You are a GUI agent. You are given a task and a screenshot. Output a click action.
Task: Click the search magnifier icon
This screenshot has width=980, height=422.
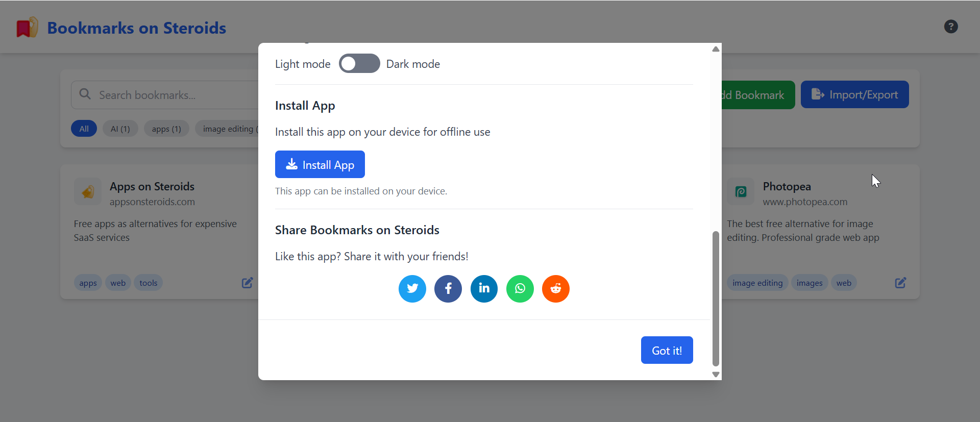pyautogui.click(x=85, y=94)
